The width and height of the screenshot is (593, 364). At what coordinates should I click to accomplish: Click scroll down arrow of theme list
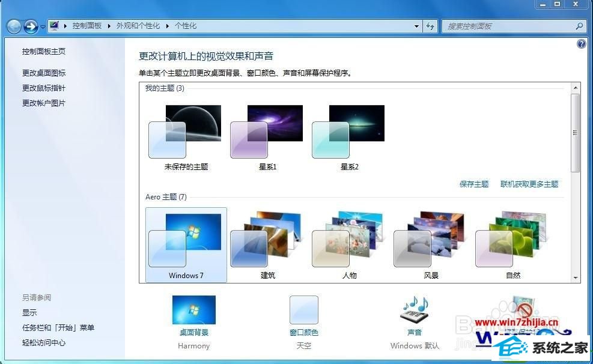pos(576,278)
